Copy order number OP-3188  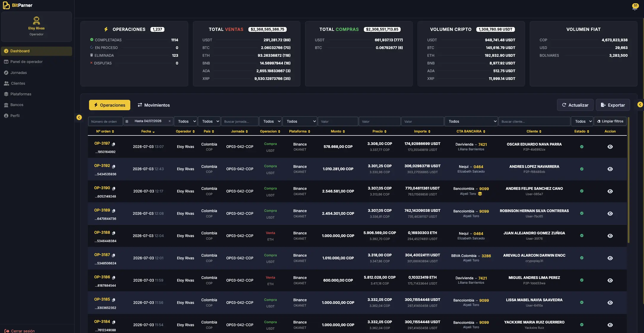pyautogui.click(x=113, y=233)
